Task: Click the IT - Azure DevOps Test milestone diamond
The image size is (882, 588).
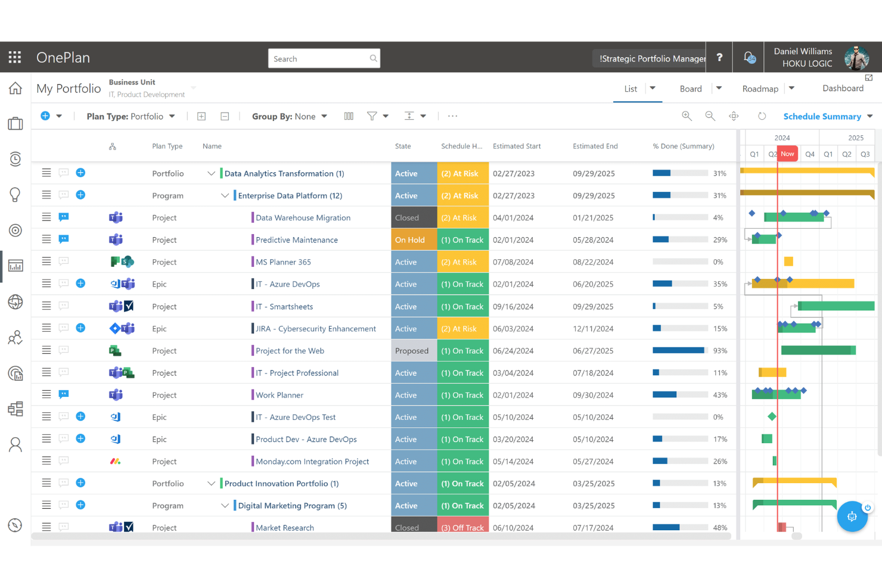Action: coord(772,416)
